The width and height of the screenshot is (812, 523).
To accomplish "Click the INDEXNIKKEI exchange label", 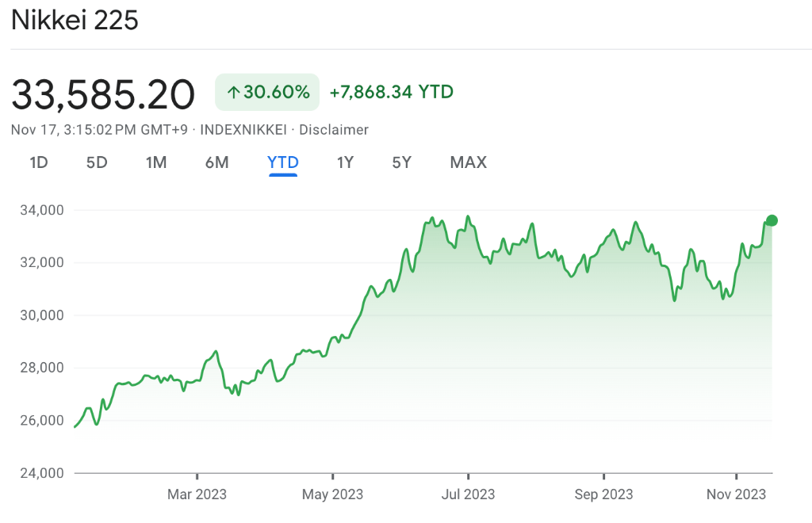I will pos(244,129).
